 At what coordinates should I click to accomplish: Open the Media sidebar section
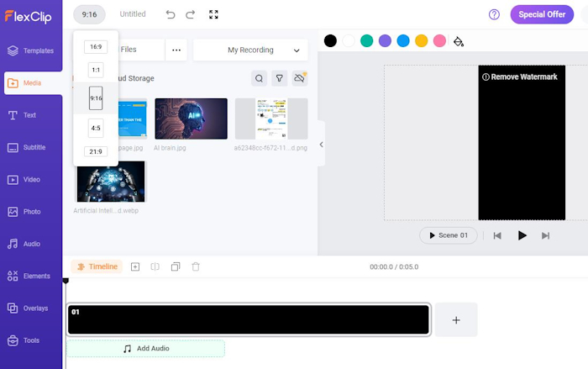33,83
